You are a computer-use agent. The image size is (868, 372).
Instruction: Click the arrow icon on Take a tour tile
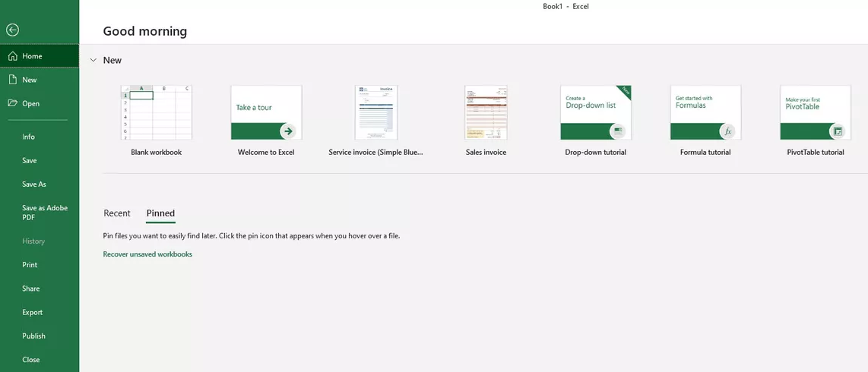288,131
